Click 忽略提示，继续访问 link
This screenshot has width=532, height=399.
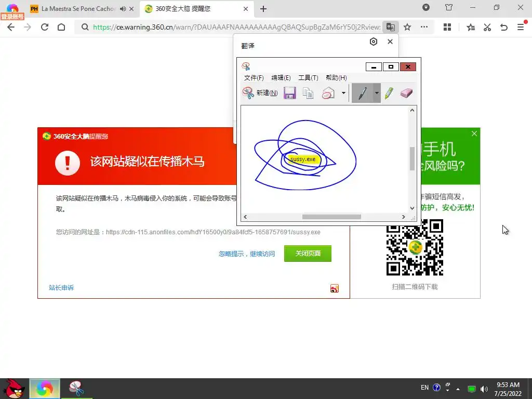(247, 254)
